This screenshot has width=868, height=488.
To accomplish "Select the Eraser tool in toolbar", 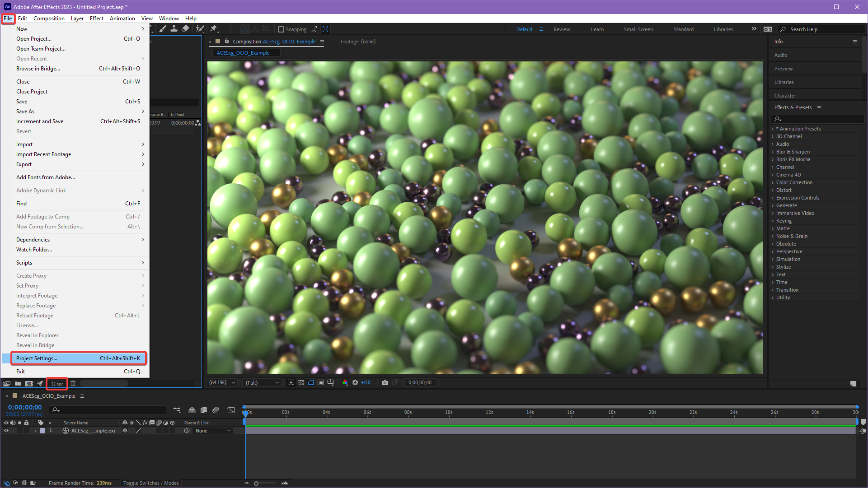I will coord(185,29).
